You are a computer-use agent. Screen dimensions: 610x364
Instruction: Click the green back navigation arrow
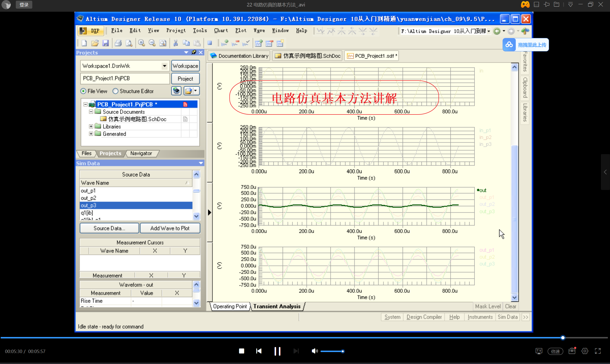tap(497, 31)
